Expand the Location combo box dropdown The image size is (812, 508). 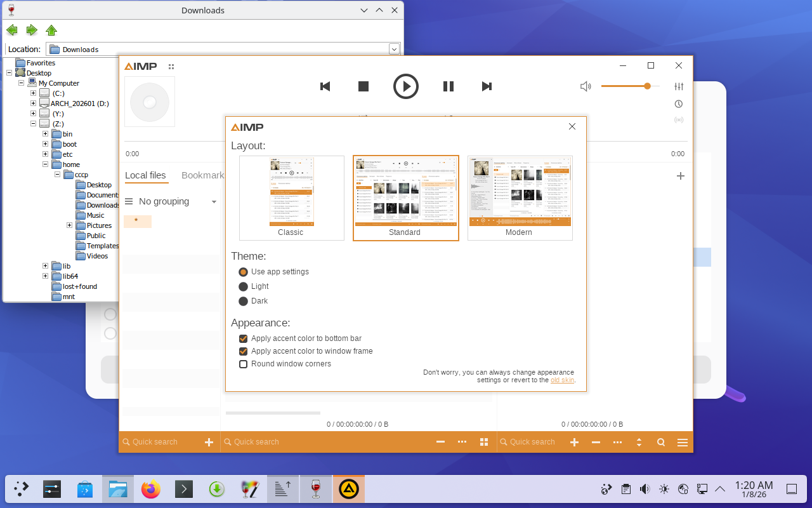click(394, 49)
